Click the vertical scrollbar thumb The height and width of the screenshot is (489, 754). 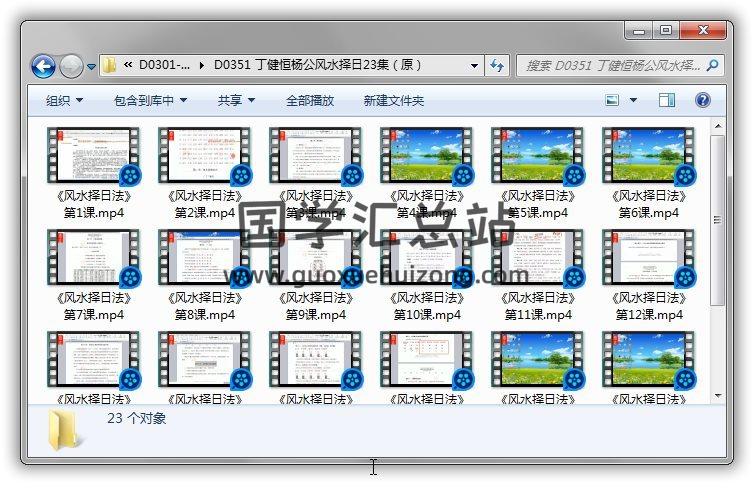(717, 220)
